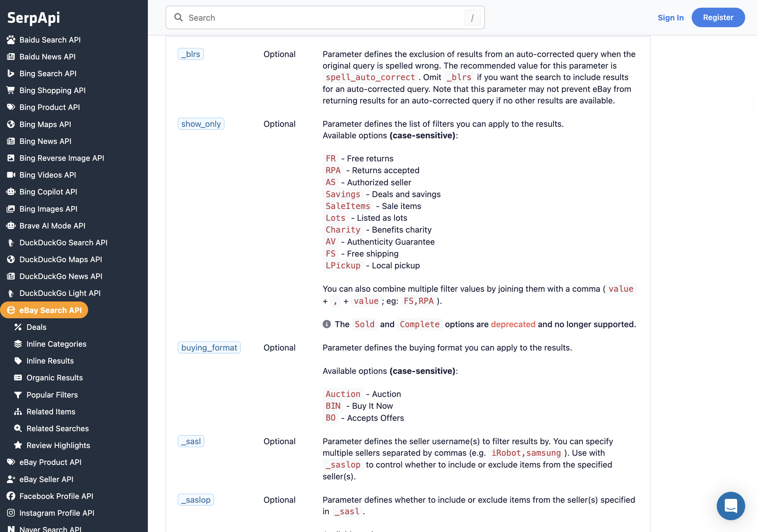The image size is (757, 532).
Task: Click the info icon beside deprecation note
Action: (326, 324)
